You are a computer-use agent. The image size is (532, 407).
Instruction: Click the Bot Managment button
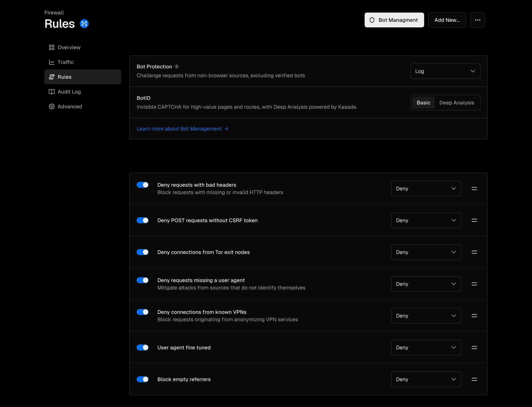click(394, 20)
